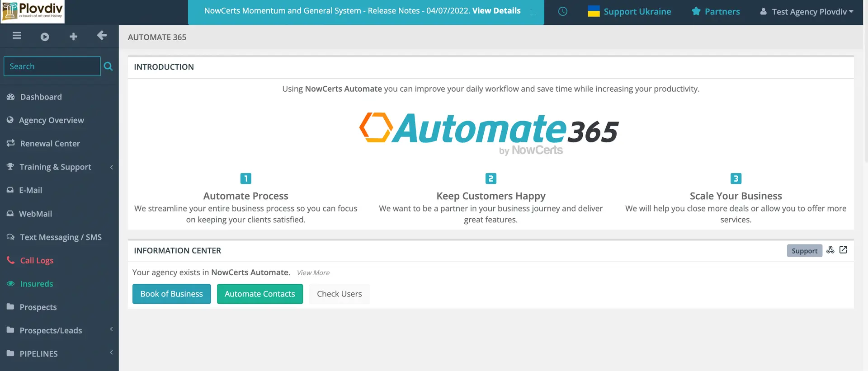This screenshot has width=868, height=371.
Task: Click the Dashboard palette icon
Action: point(10,97)
